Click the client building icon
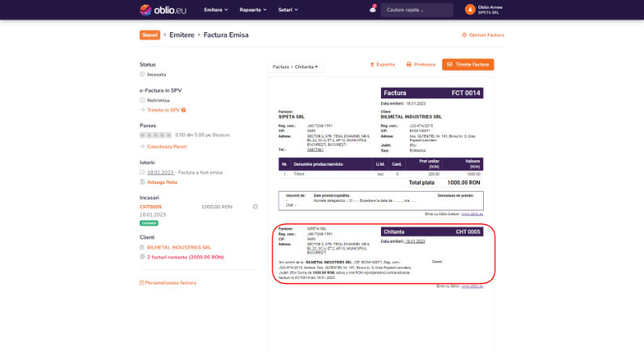 coord(142,247)
